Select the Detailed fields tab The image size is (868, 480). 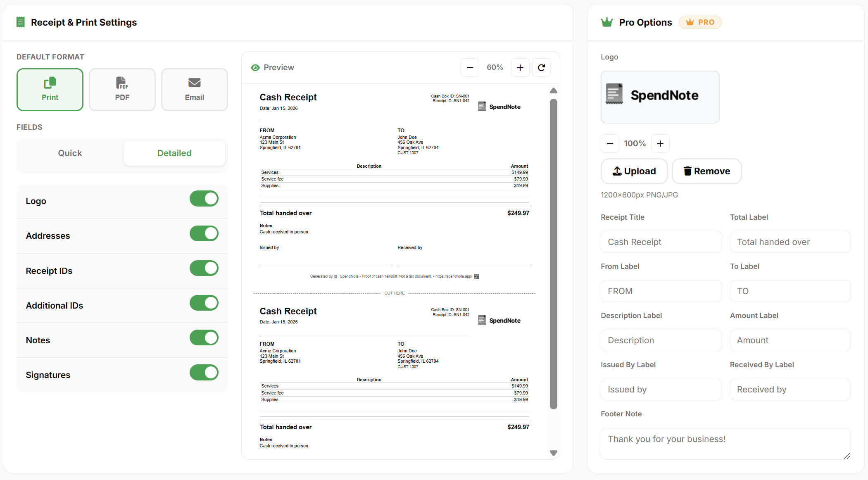click(x=174, y=153)
